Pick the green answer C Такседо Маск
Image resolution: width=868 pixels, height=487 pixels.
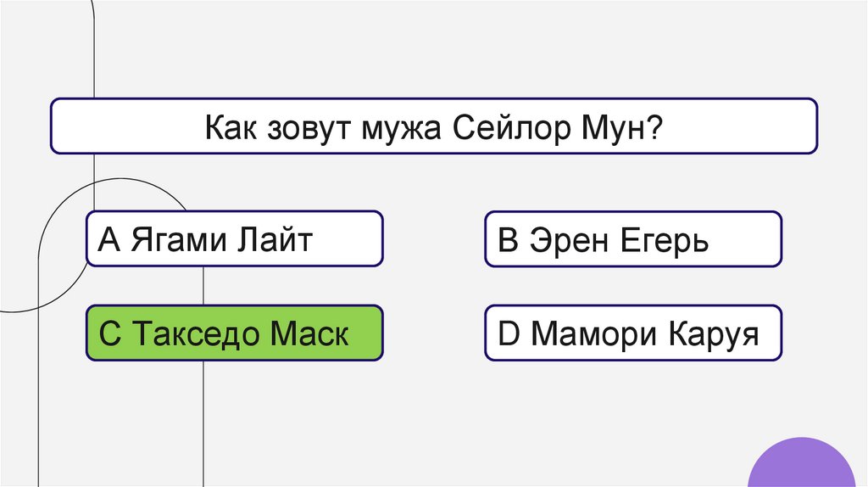coord(234,333)
